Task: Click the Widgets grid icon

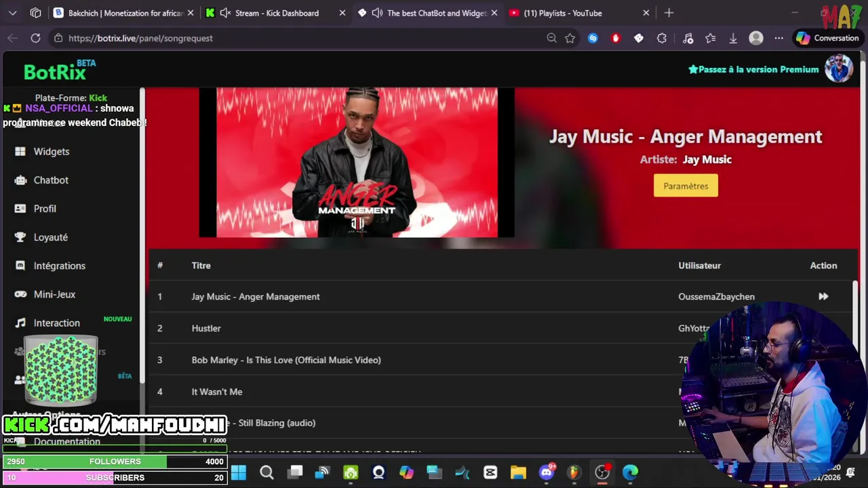Action: 20,151
